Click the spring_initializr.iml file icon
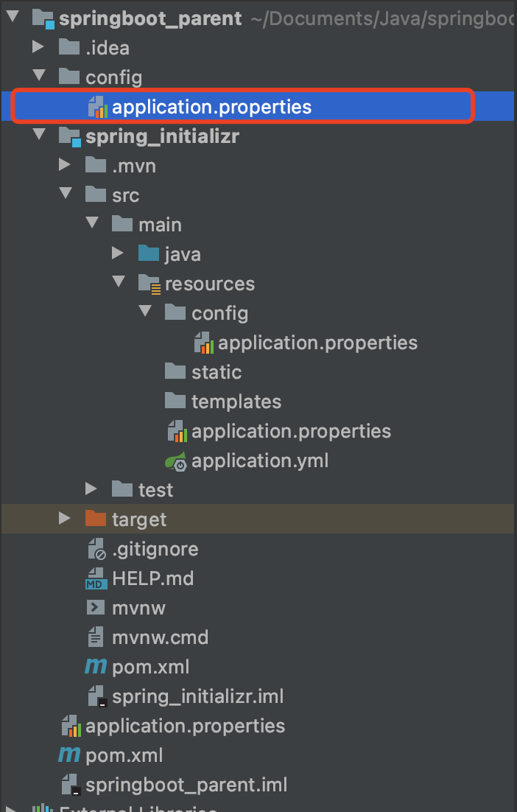 pyautogui.click(x=97, y=696)
